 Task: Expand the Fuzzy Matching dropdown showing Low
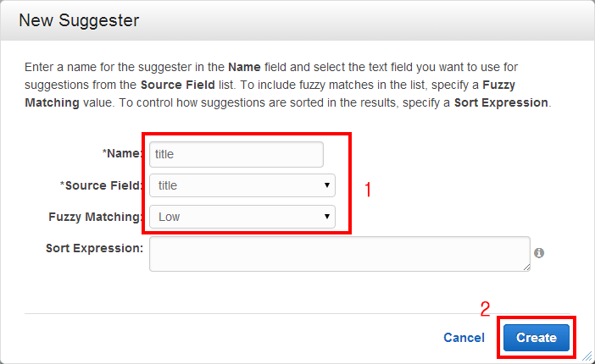[x=242, y=217]
